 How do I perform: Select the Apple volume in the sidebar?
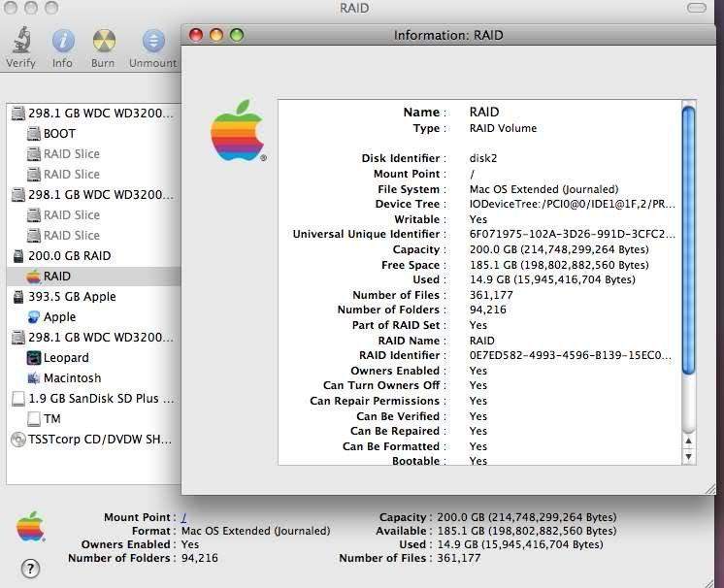coord(59,316)
